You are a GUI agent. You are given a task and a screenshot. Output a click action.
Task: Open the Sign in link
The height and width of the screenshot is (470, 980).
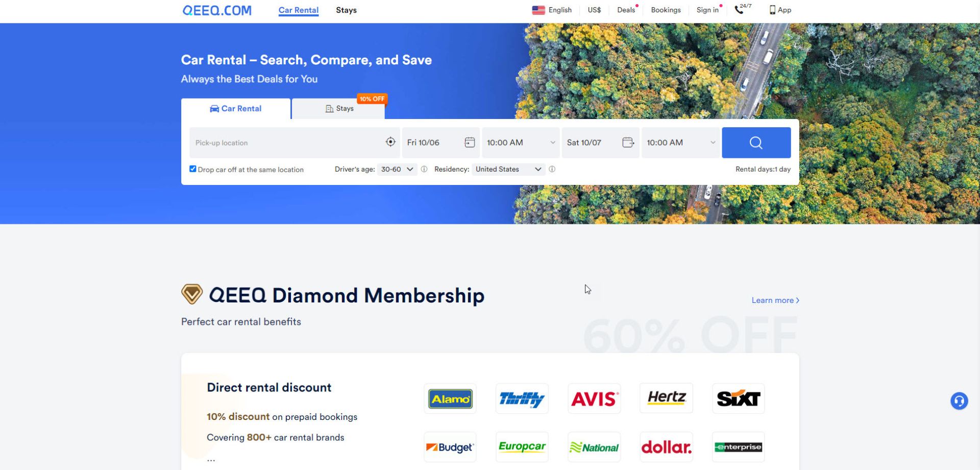(x=707, y=10)
